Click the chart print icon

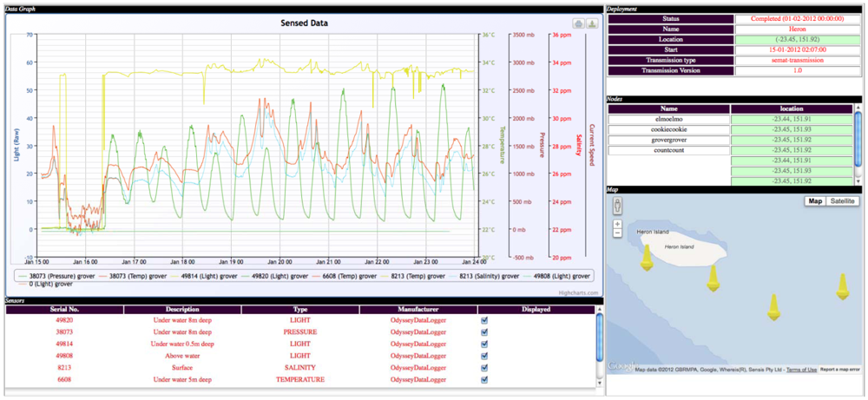point(578,23)
